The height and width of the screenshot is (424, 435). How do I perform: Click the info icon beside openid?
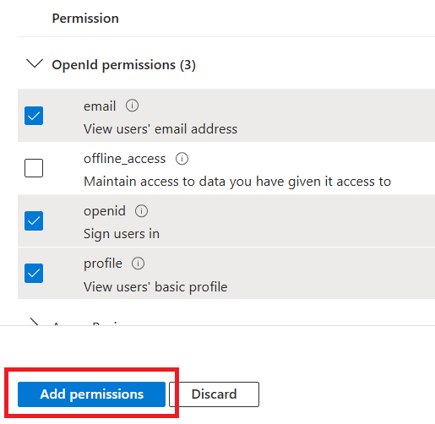point(141,211)
